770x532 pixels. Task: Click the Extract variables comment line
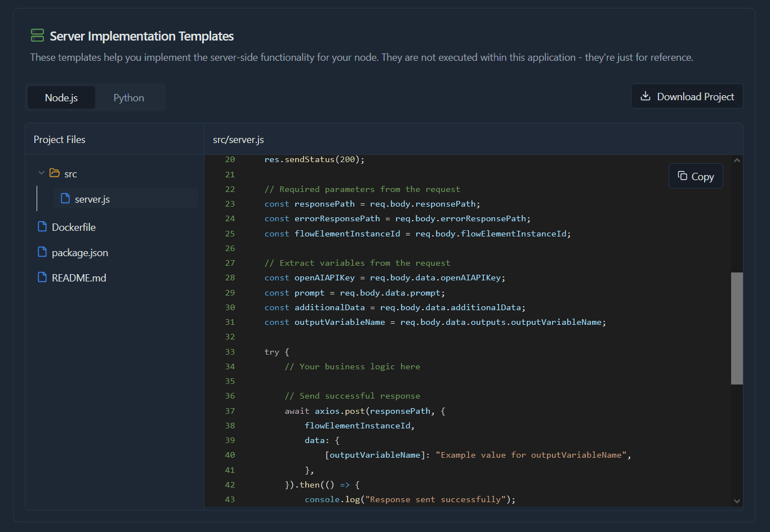[x=357, y=263]
